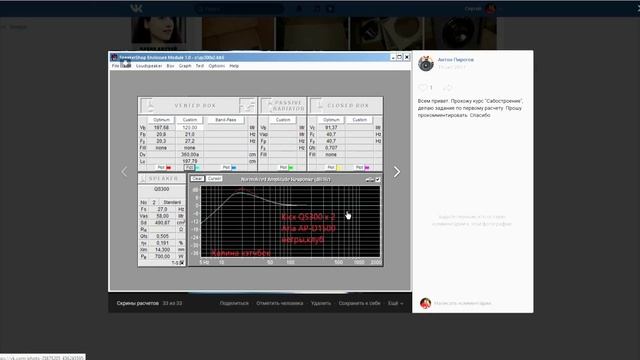Click the Lv value 197,79
This screenshot has width=640, height=360.
tap(189, 161)
